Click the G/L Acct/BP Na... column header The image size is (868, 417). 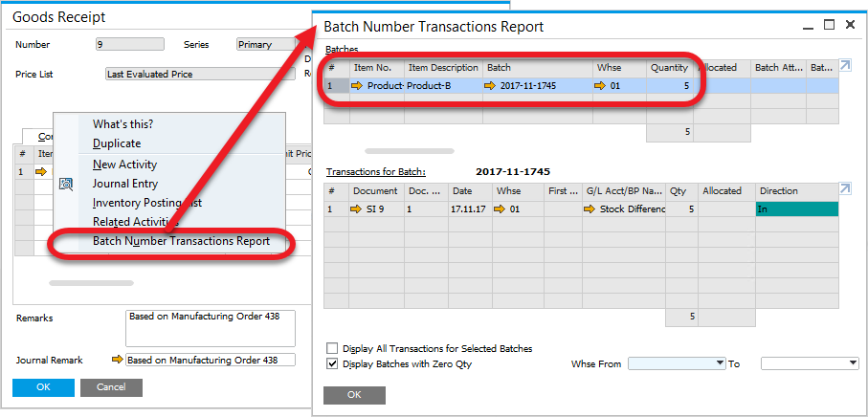(x=624, y=191)
